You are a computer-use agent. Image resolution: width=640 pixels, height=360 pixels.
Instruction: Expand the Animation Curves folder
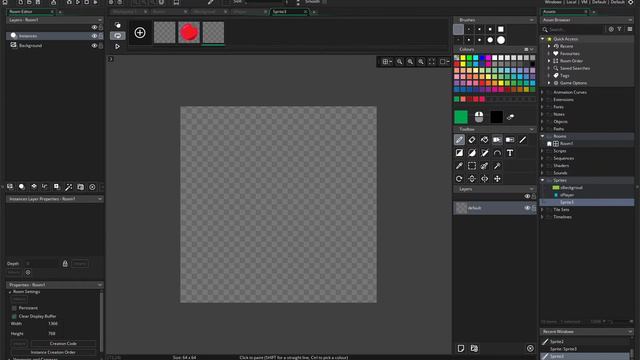coord(543,92)
